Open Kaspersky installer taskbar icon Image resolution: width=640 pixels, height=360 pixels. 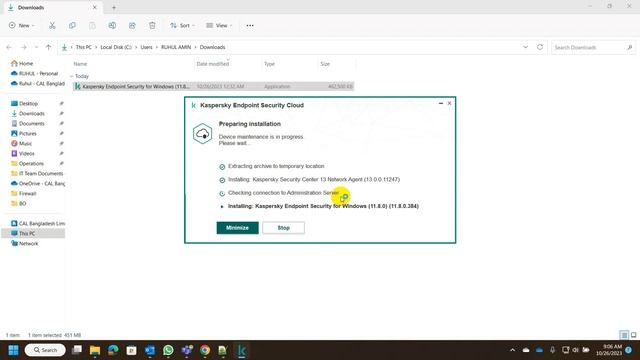[242, 350]
